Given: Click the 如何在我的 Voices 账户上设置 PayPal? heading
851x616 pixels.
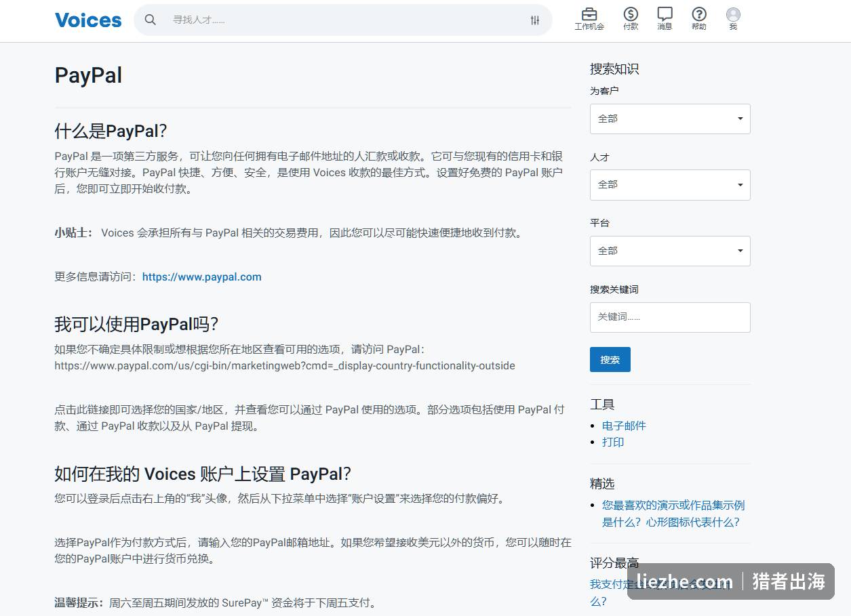Looking at the screenshot, I should pyautogui.click(x=203, y=474).
